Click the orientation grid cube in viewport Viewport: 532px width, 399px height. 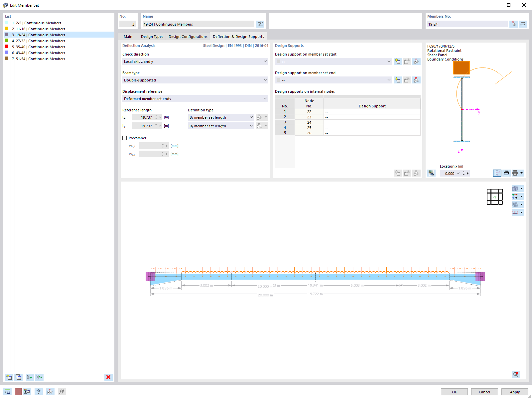click(495, 197)
